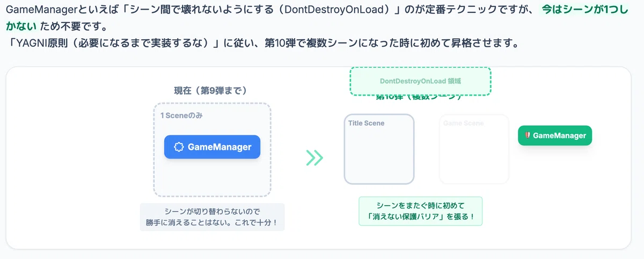
Task: Click the shield icon in green GameManager
Action: coord(528,135)
